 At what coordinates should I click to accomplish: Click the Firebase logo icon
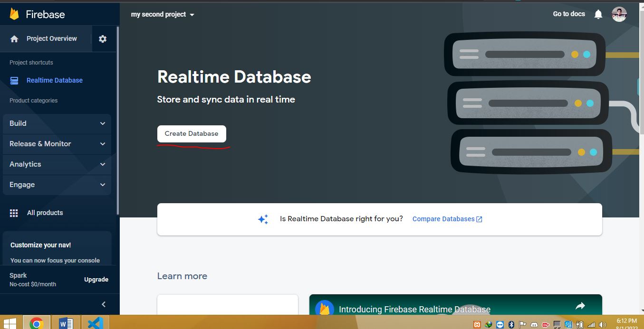click(14, 14)
